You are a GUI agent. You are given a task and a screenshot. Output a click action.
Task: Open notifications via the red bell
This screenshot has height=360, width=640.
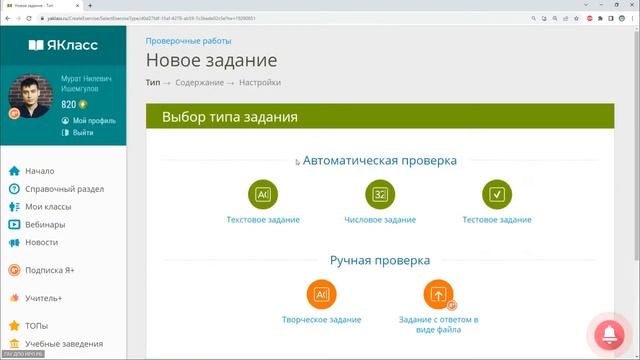click(609, 335)
